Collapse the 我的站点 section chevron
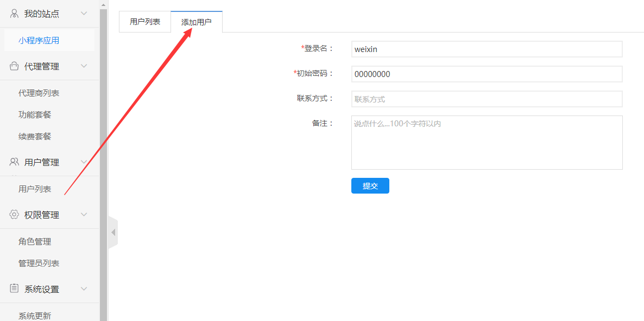Image resolution: width=644 pixels, height=321 pixels. (x=84, y=14)
